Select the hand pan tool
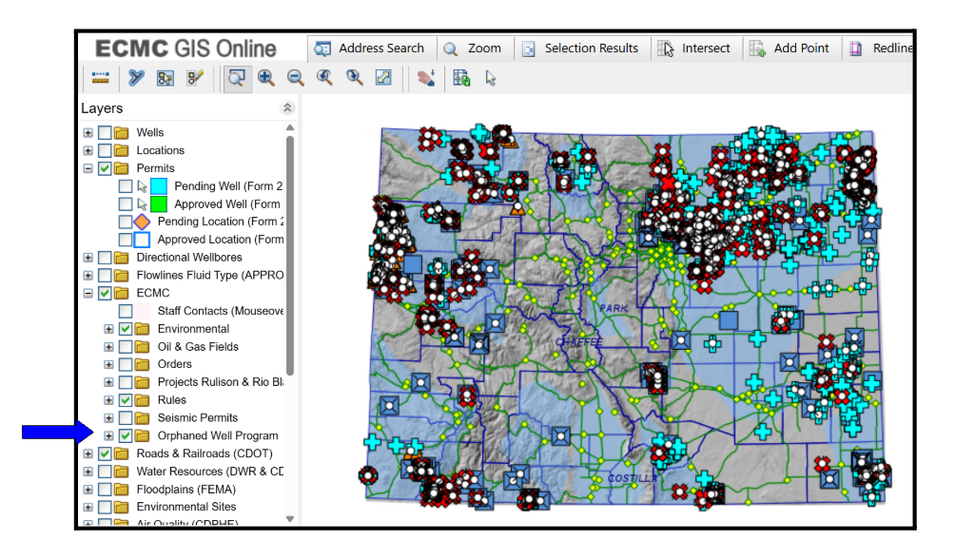Screen dimensions: 975x560 [425, 78]
